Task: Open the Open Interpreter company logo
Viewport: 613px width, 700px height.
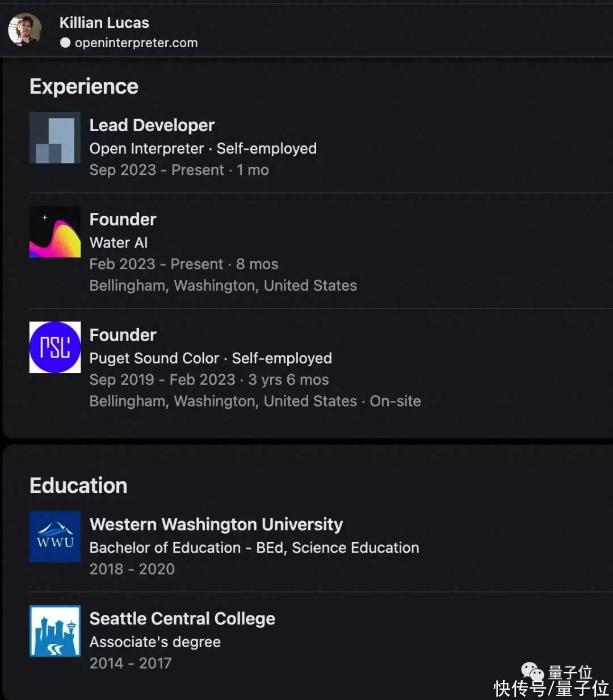Action: (55, 137)
